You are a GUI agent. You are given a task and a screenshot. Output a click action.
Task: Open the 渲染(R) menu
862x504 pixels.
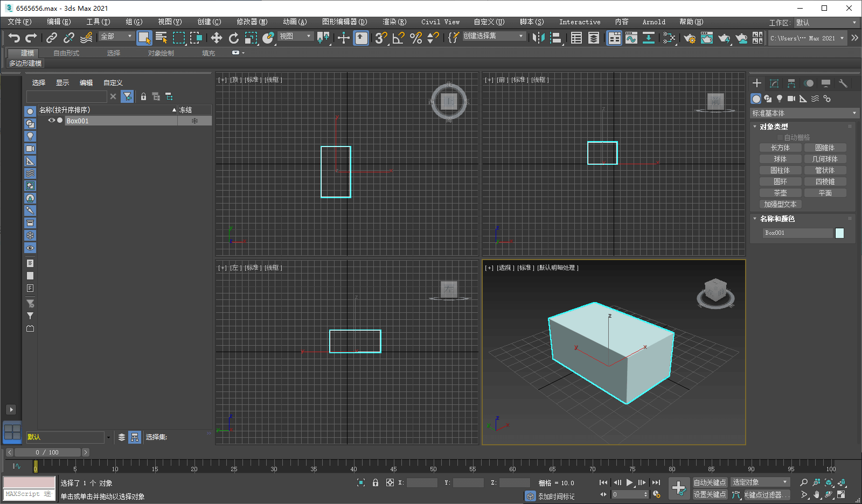[394, 22]
